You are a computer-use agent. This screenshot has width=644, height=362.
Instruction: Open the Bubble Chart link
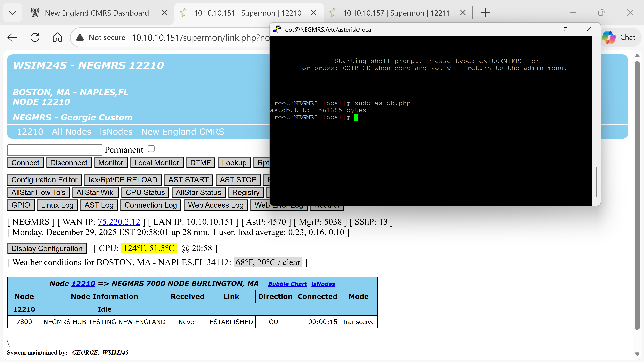tap(287, 284)
